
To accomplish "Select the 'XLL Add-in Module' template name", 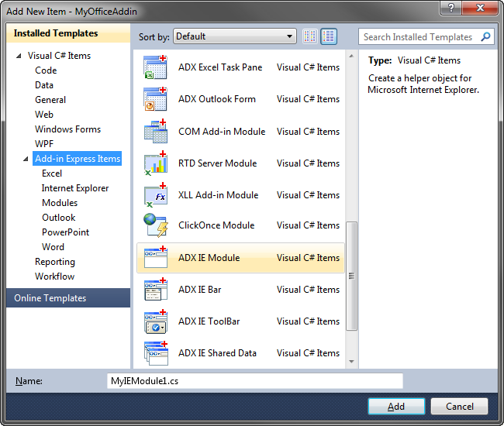I will [218, 195].
